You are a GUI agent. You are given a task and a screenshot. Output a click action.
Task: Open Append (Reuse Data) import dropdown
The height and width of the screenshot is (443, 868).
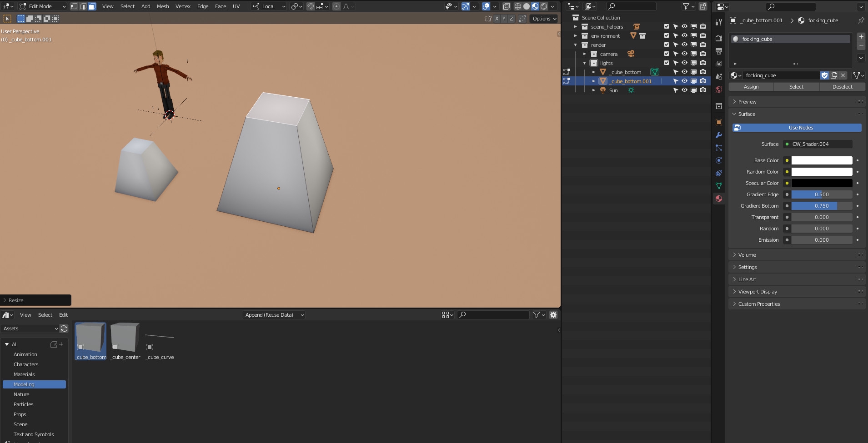pyautogui.click(x=273, y=315)
